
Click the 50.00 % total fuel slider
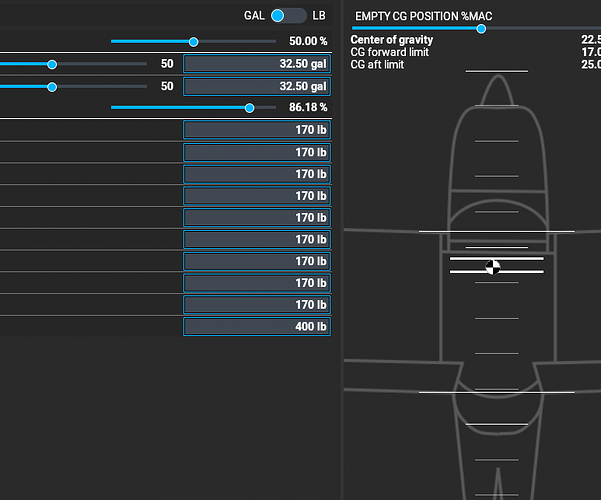click(193, 41)
